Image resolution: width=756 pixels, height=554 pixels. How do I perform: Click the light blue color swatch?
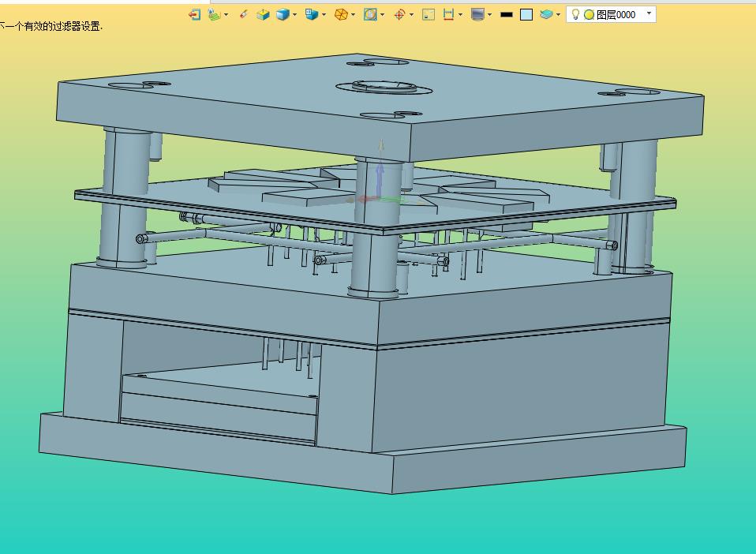(526, 14)
